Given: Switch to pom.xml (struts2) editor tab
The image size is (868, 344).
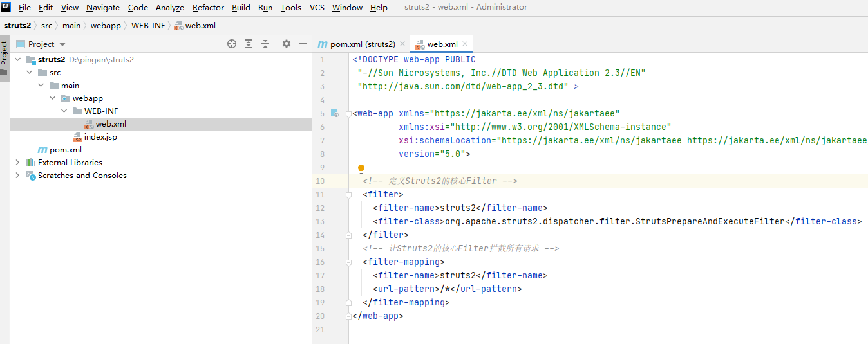Looking at the screenshot, I should (363, 44).
